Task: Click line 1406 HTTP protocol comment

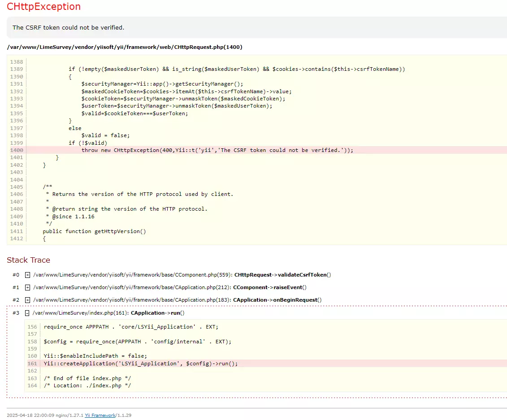Action: tap(139, 195)
